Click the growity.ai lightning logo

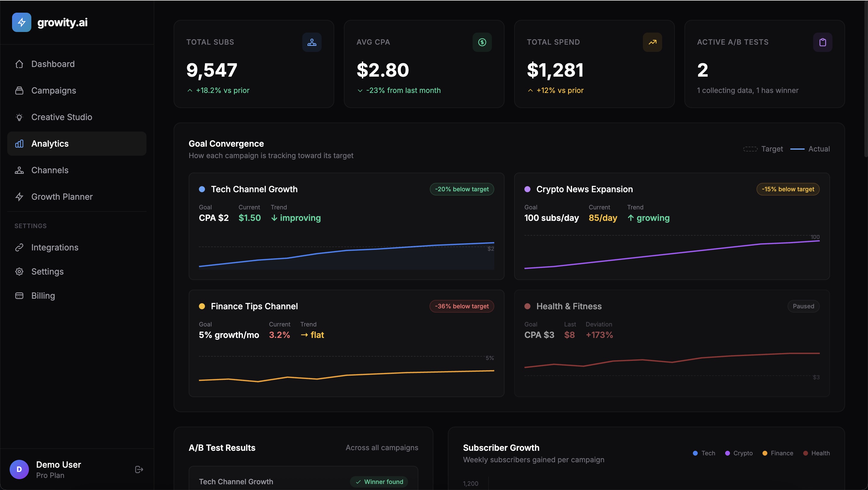click(21, 22)
